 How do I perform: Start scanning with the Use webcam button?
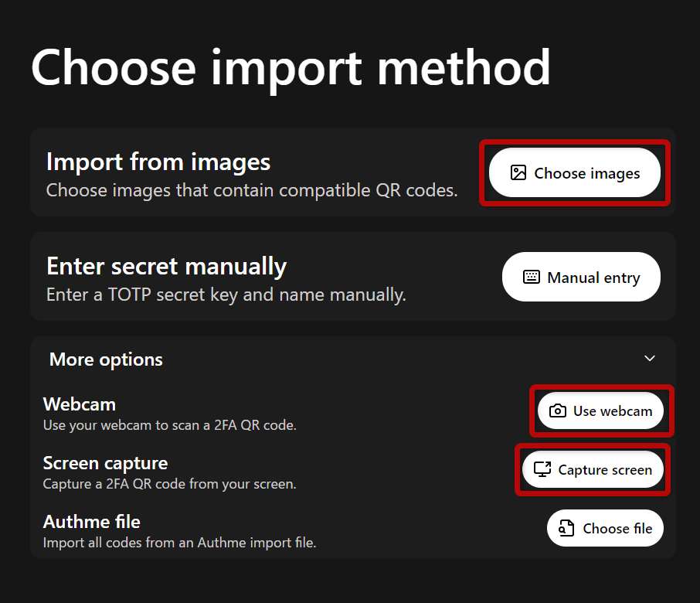600,411
